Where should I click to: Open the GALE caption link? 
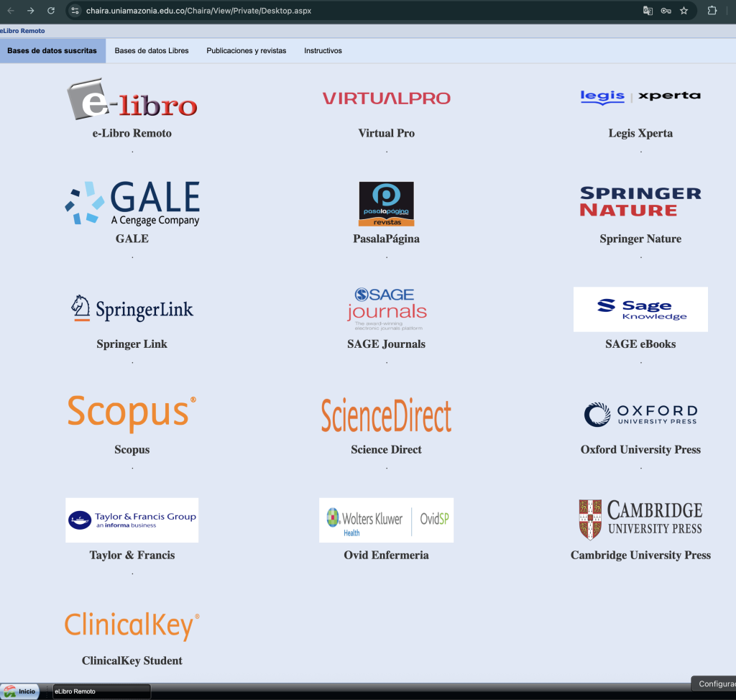(132, 239)
